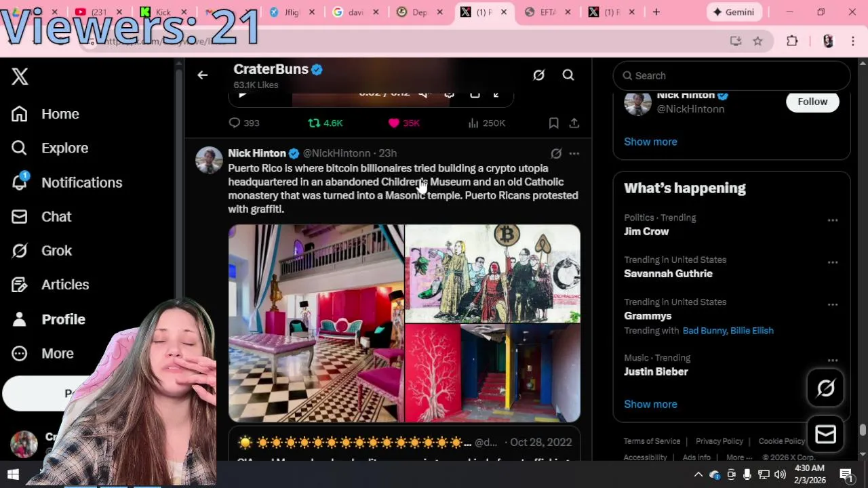This screenshot has width=868, height=488.
Task: Click the Search X input field
Action: click(732, 76)
